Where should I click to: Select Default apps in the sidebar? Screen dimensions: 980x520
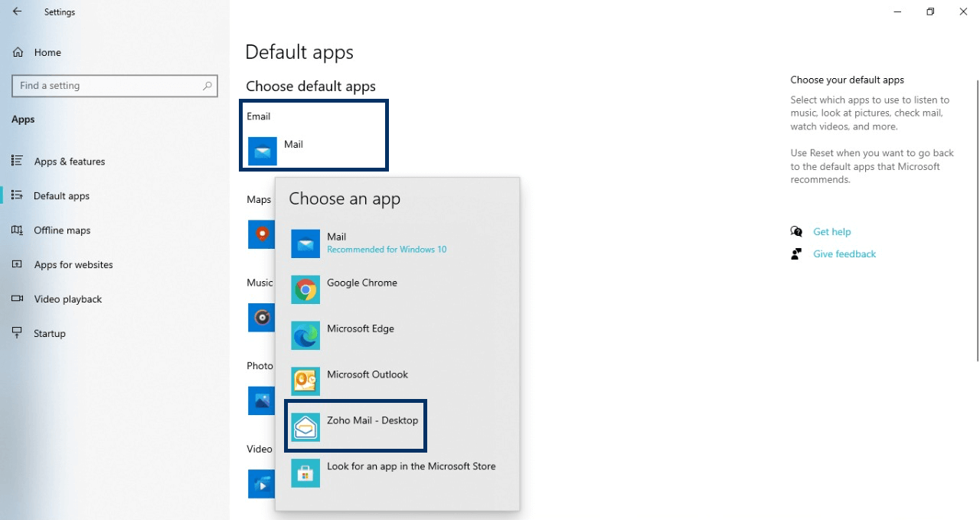pyautogui.click(x=62, y=196)
